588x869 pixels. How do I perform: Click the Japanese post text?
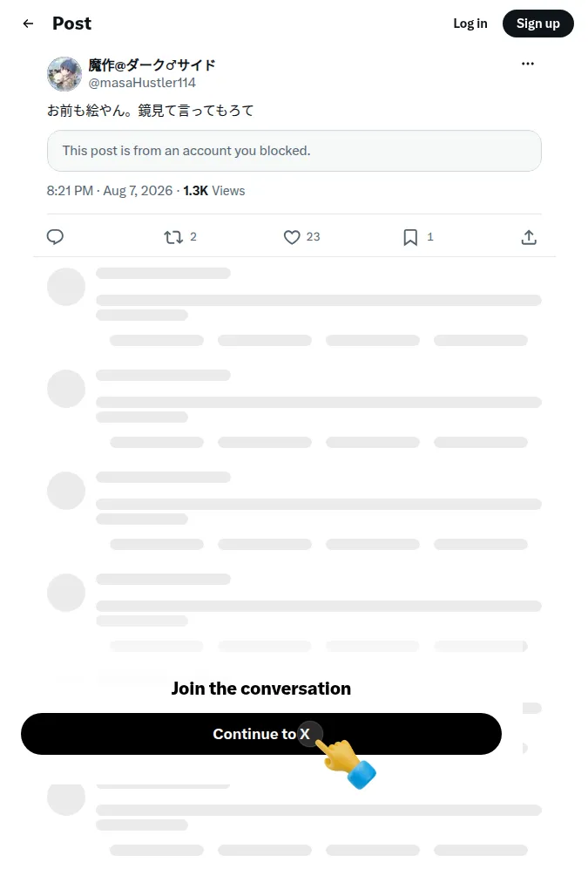pyautogui.click(x=150, y=111)
